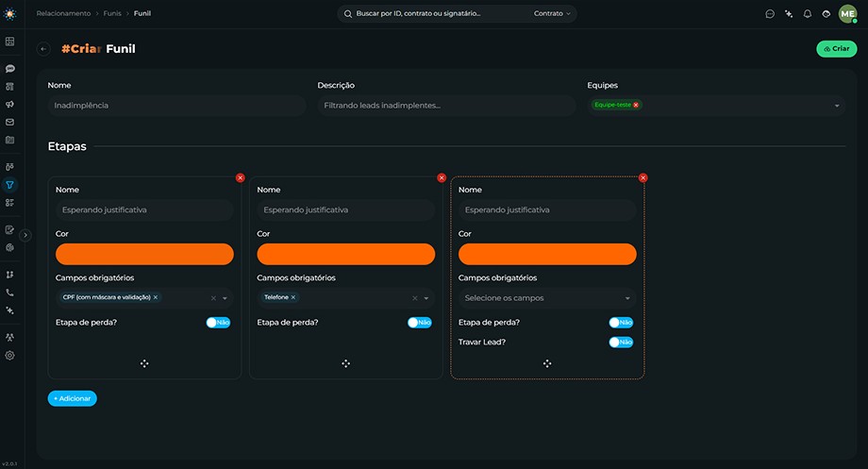Toggle Etapa de perda in the Telefone card
Viewport: 868px width, 469px height.
tap(420, 323)
